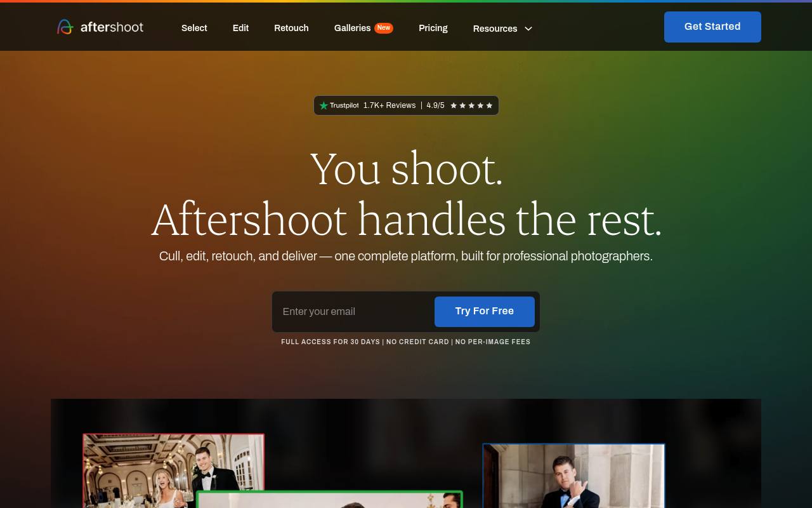812x508 pixels.
Task: Go to the Retouch page
Action: [x=291, y=28]
